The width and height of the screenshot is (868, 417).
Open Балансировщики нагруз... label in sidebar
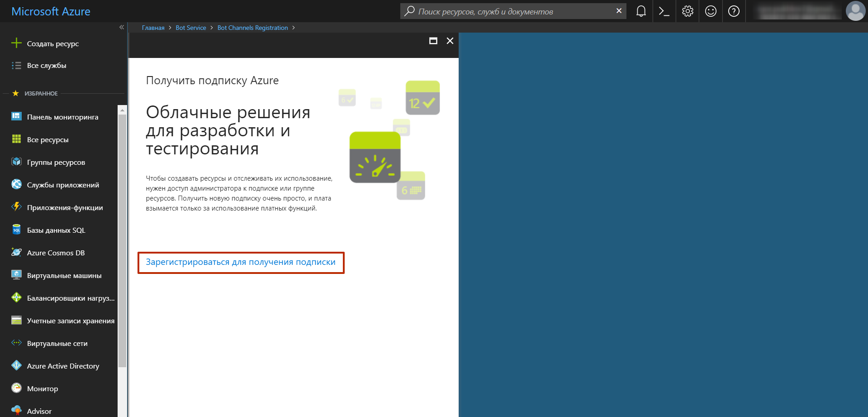pyautogui.click(x=71, y=298)
